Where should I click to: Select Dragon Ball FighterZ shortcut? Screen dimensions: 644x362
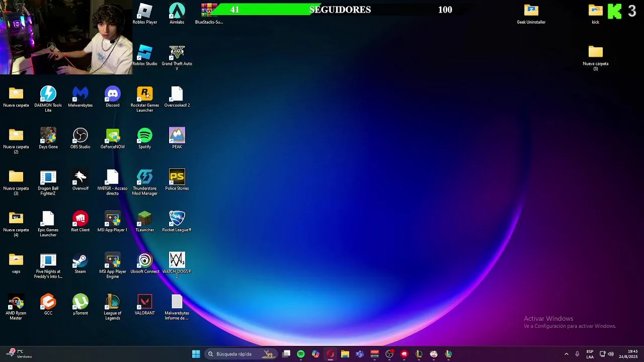(x=48, y=183)
